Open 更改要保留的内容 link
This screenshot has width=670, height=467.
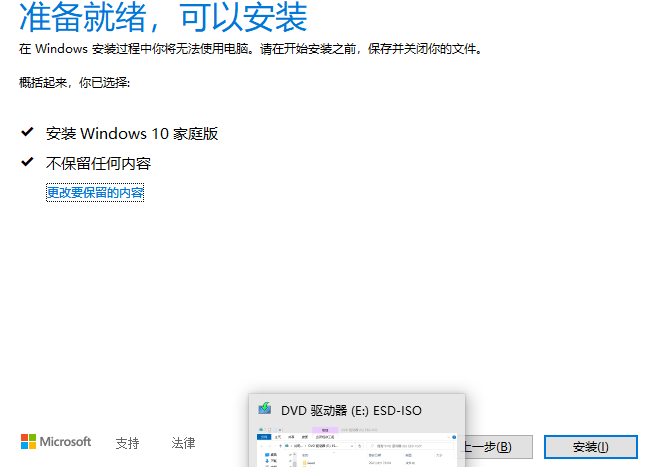95,193
